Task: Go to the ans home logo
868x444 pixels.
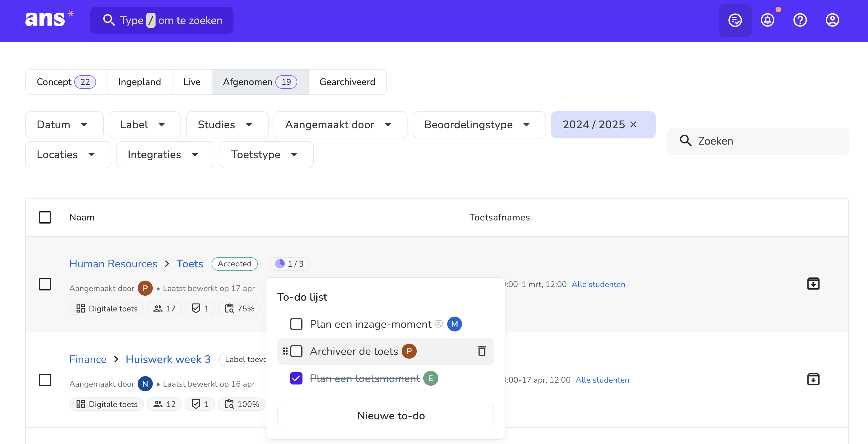Action: click(x=49, y=18)
